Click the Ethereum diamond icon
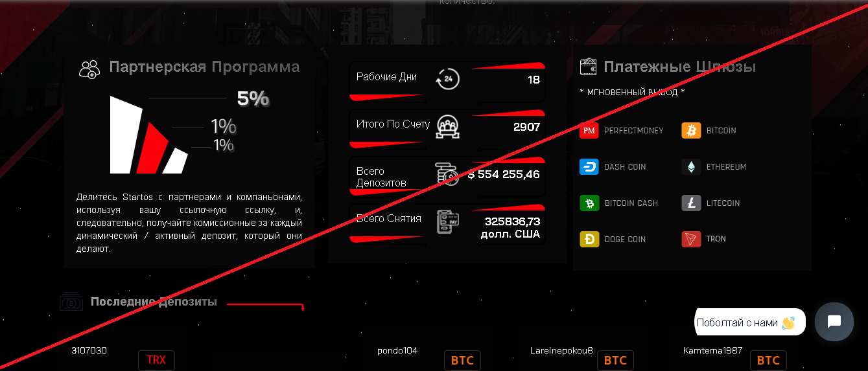This screenshot has height=371, width=868. [x=691, y=166]
